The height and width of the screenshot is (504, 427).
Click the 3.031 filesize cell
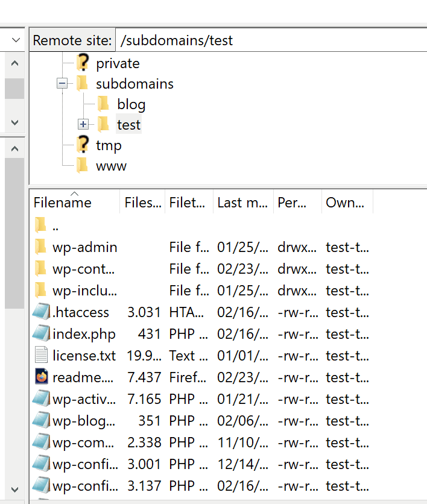144,312
